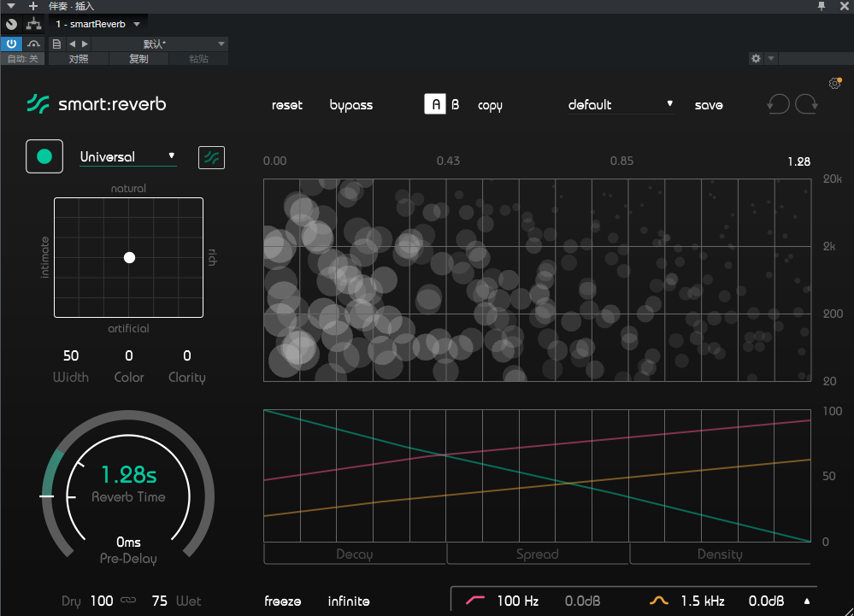The image size is (854, 616).
Task: Close the plugin window
Action: pos(845,6)
